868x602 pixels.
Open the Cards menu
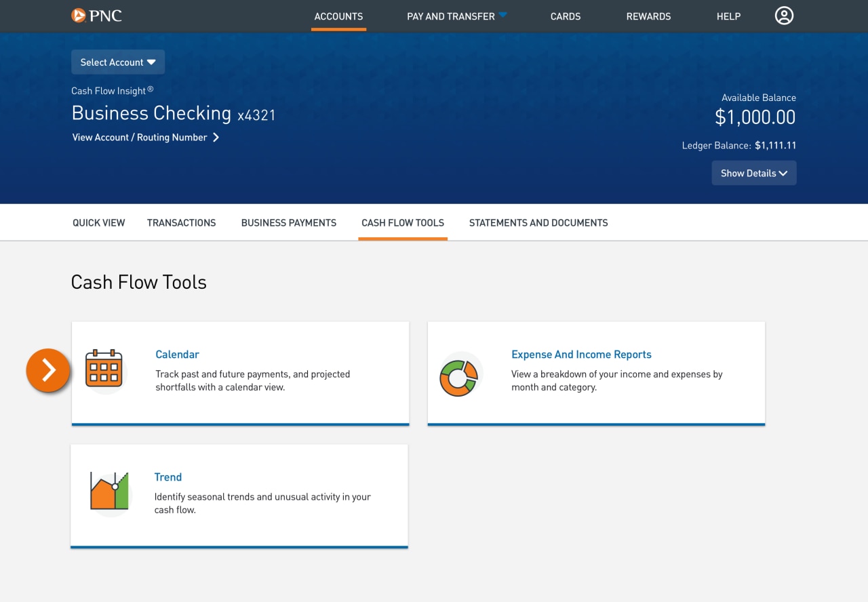point(565,16)
